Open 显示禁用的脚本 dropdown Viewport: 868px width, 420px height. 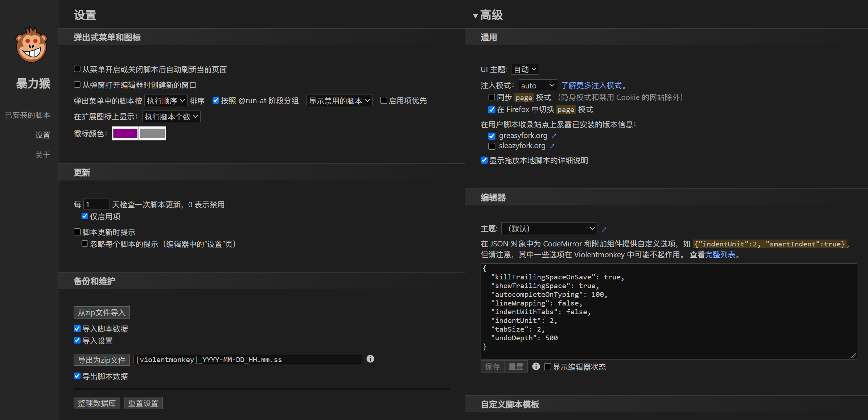(x=340, y=101)
